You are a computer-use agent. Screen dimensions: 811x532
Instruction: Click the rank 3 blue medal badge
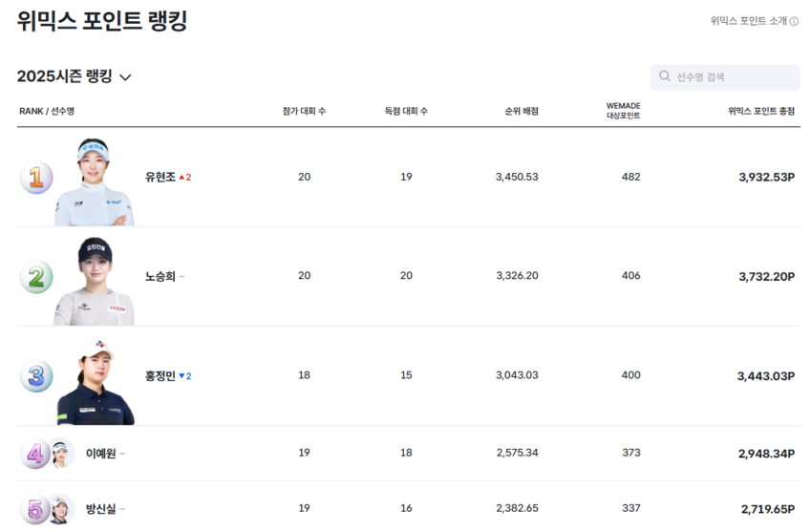(x=35, y=375)
